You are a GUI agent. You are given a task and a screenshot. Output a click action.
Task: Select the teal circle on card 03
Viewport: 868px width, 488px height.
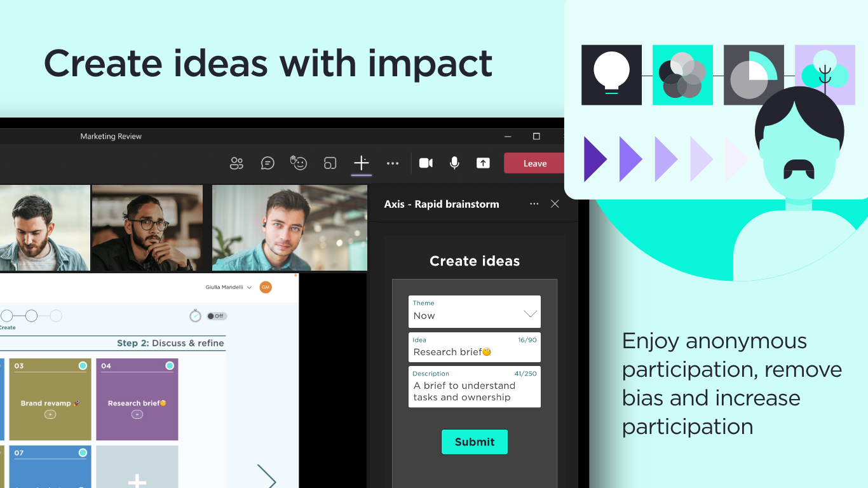[x=83, y=365]
